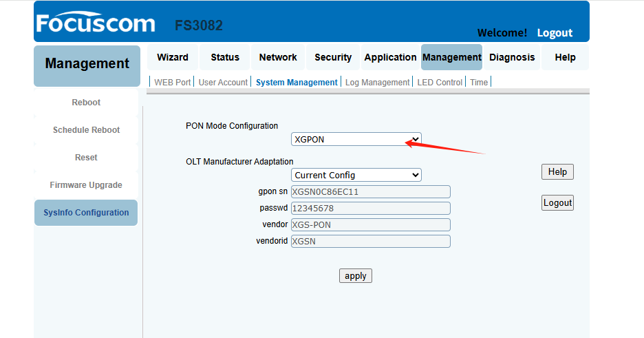Open the Diagnosis tab
644x338 pixels.
pyautogui.click(x=512, y=57)
